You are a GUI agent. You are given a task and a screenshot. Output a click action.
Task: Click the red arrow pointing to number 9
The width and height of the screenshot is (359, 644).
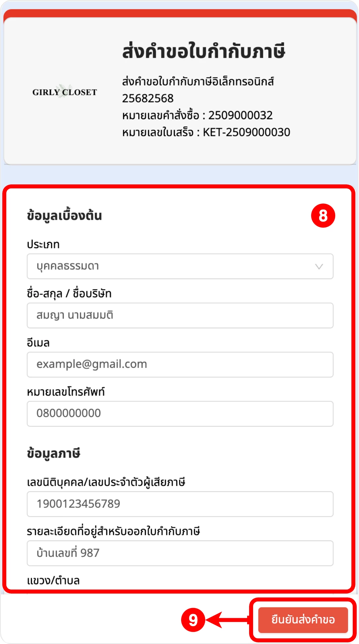click(x=228, y=620)
